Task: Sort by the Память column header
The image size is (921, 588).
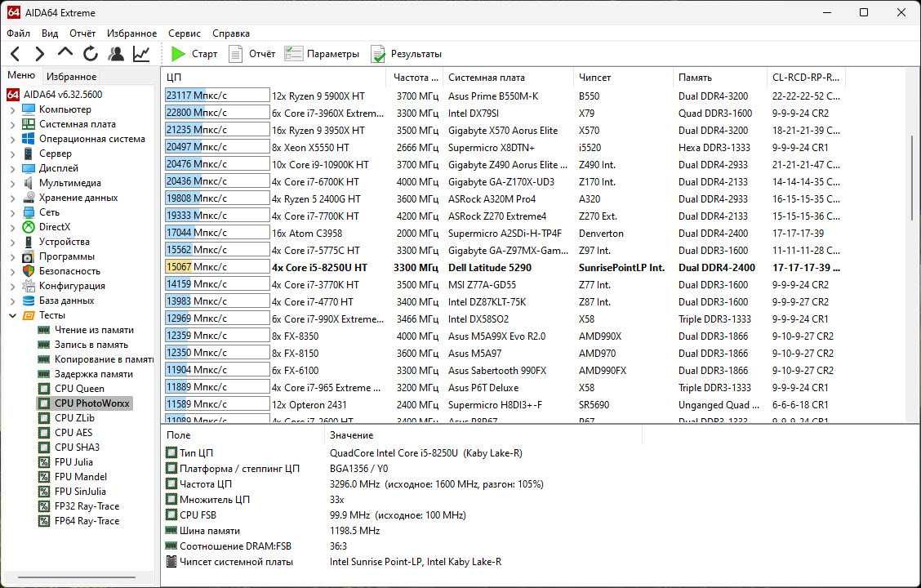Action: pyautogui.click(x=720, y=78)
